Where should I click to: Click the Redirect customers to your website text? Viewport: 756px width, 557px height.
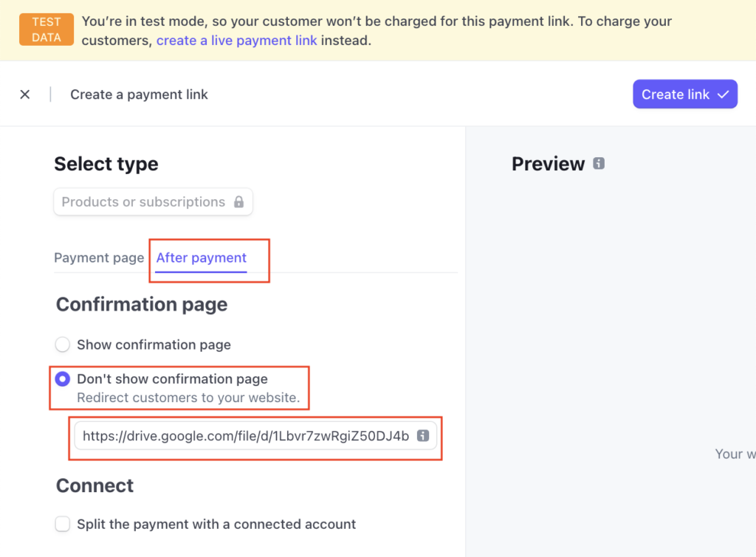pos(188,398)
